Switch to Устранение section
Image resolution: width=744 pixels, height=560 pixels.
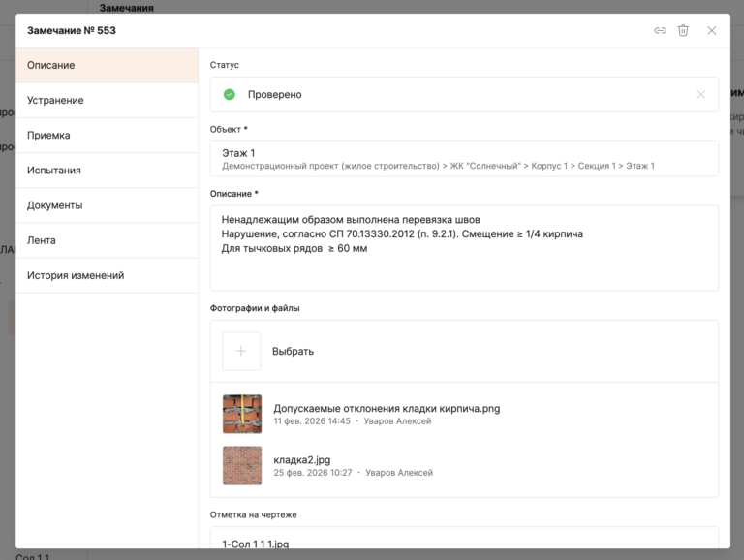(x=107, y=100)
